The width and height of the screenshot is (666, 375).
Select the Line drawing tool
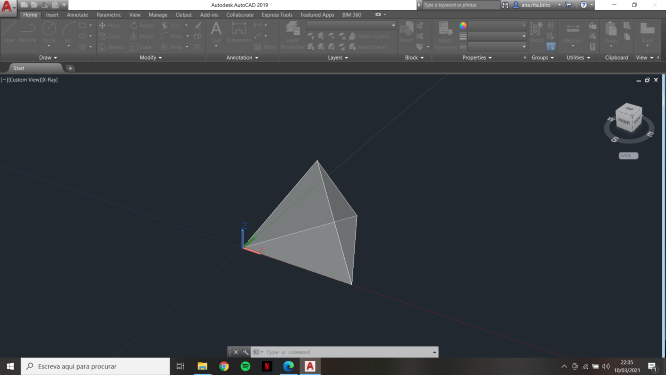[9, 32]
